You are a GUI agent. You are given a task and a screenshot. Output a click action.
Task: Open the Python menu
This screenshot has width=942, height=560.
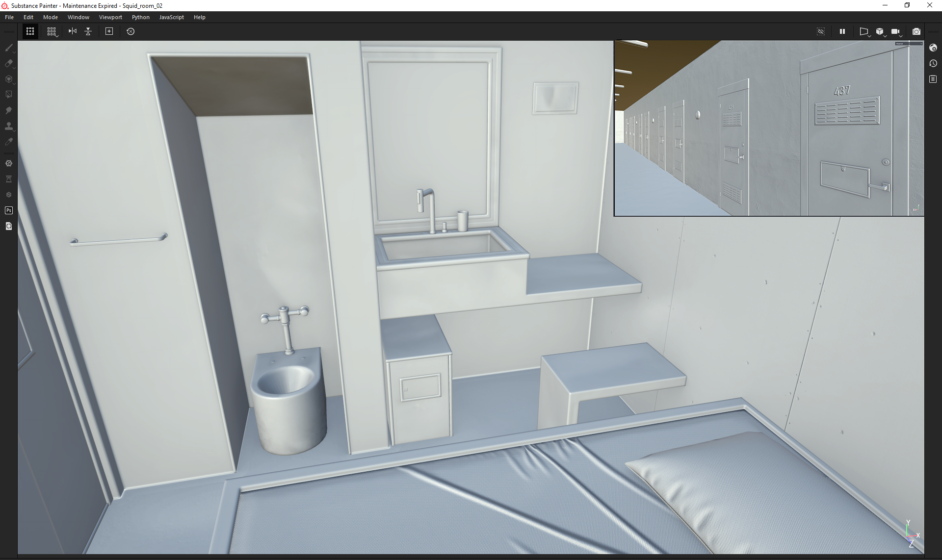(x=141, y=17)
